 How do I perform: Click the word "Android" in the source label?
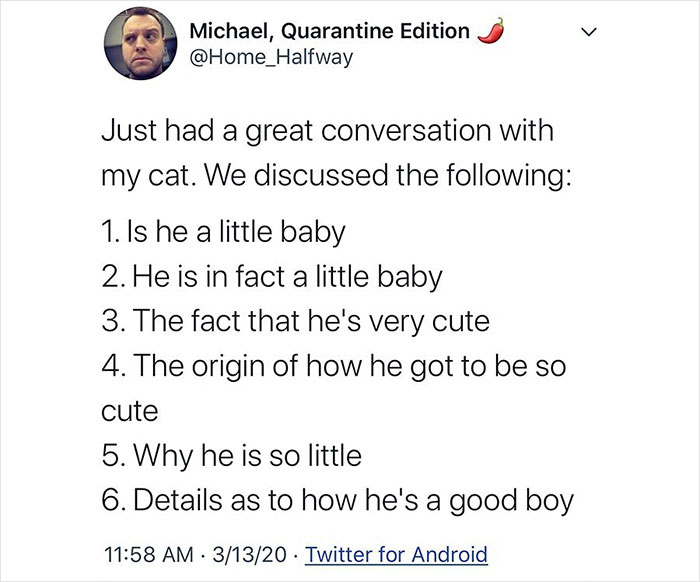(x=445, y=553)
